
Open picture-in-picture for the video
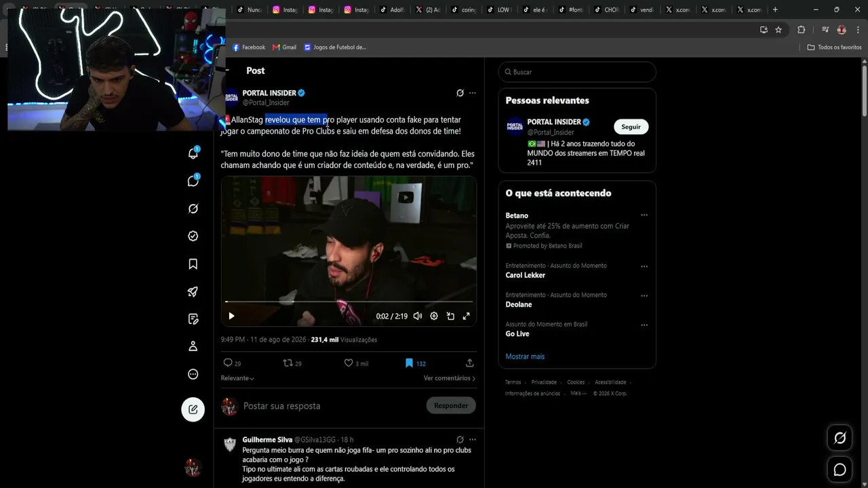click(x=450, y=316)
